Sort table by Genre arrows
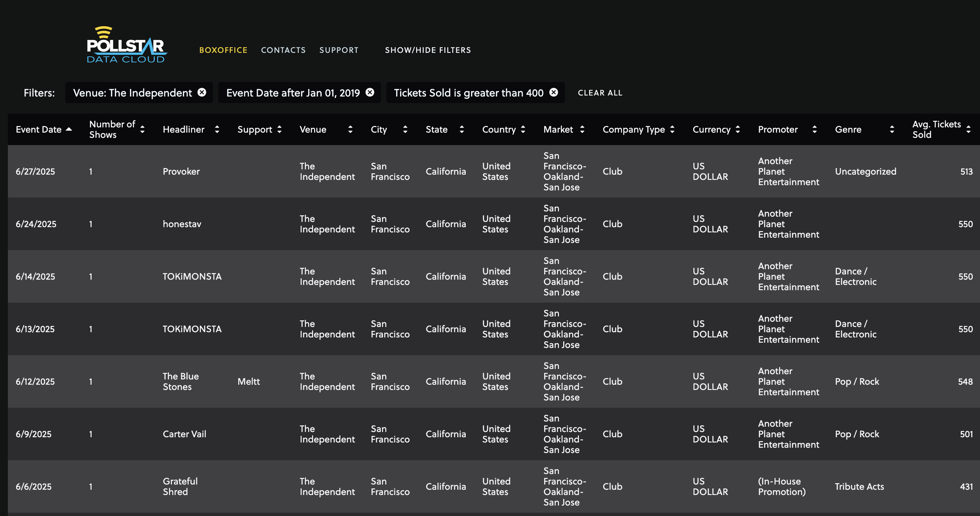This screenshot has width=980, height=516. click(892, 129)
